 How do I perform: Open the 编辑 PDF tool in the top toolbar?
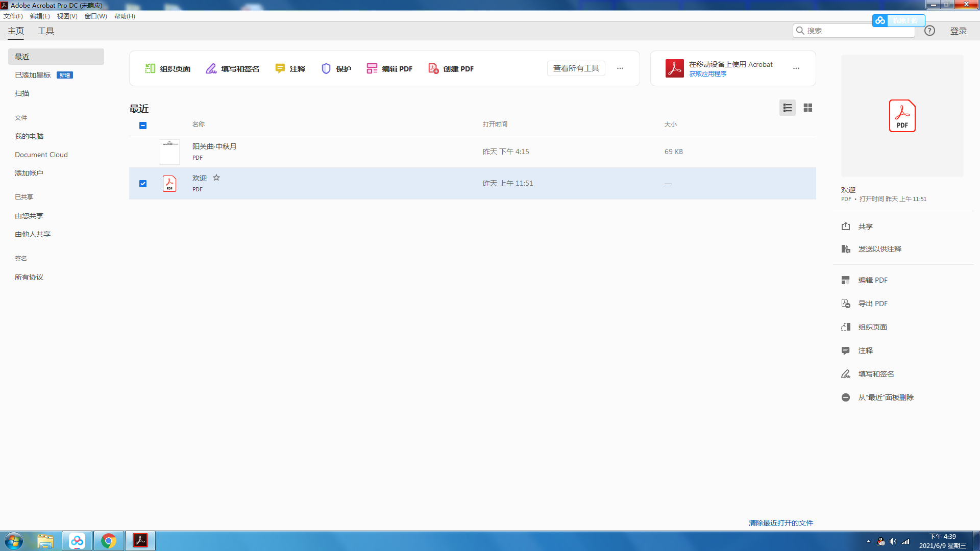click(x=389, y=68)
